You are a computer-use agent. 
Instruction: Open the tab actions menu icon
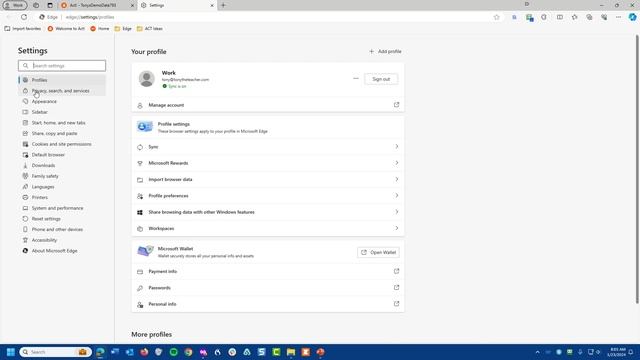tap(50, 5)
